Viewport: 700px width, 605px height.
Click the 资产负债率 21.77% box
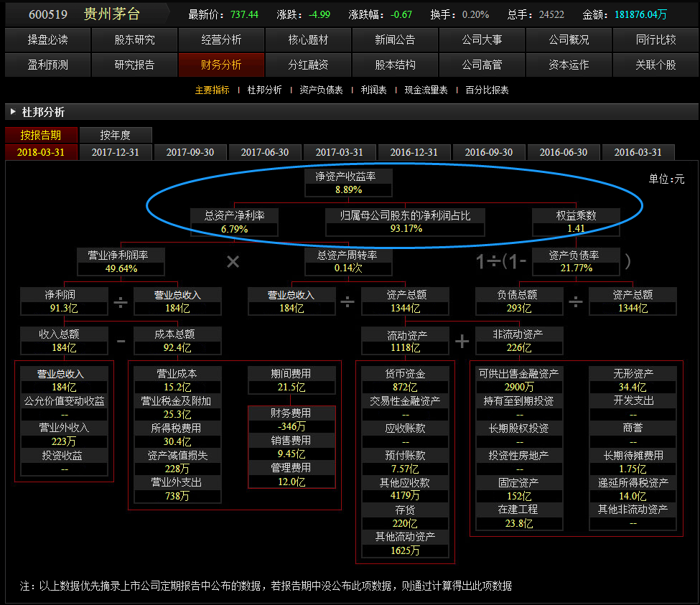(576, 262)
